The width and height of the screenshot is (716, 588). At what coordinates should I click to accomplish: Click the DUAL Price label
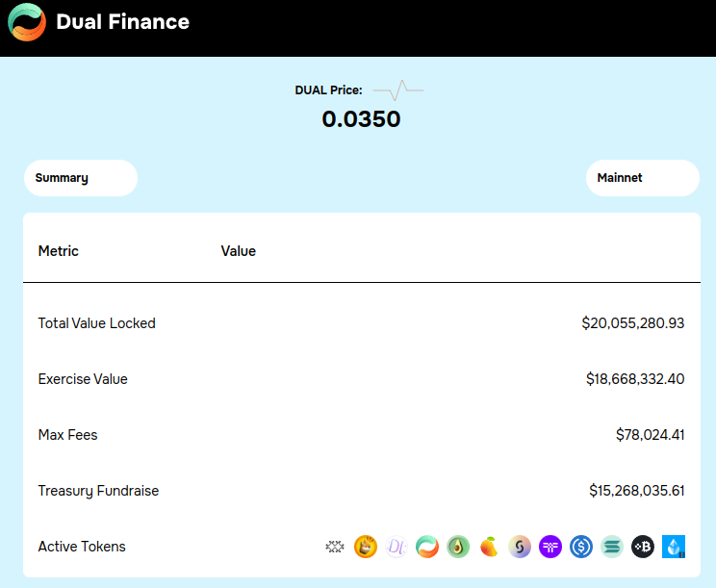point(328,89)
